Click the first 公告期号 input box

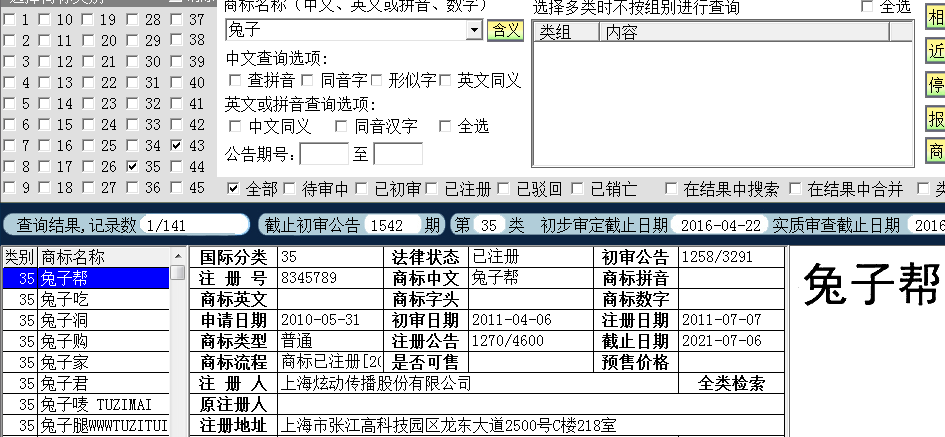(x=324, y=154)
